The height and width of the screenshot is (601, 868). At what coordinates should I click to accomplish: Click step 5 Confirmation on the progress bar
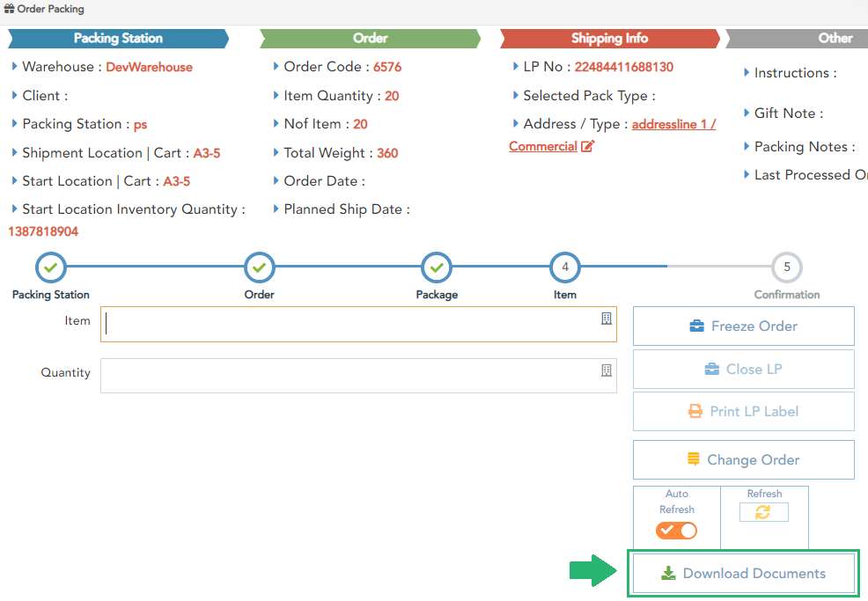(x=786, y=267)
